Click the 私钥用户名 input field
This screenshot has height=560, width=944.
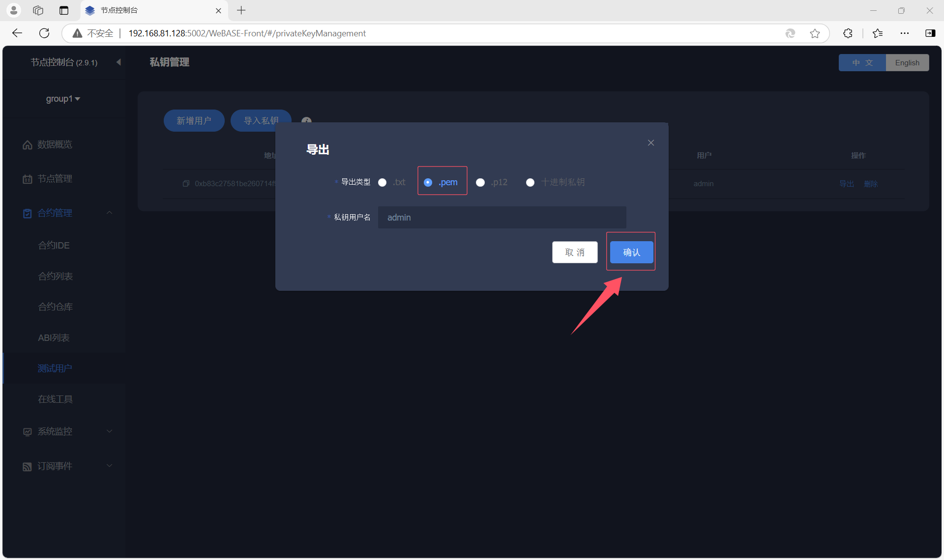click(501, 218)
